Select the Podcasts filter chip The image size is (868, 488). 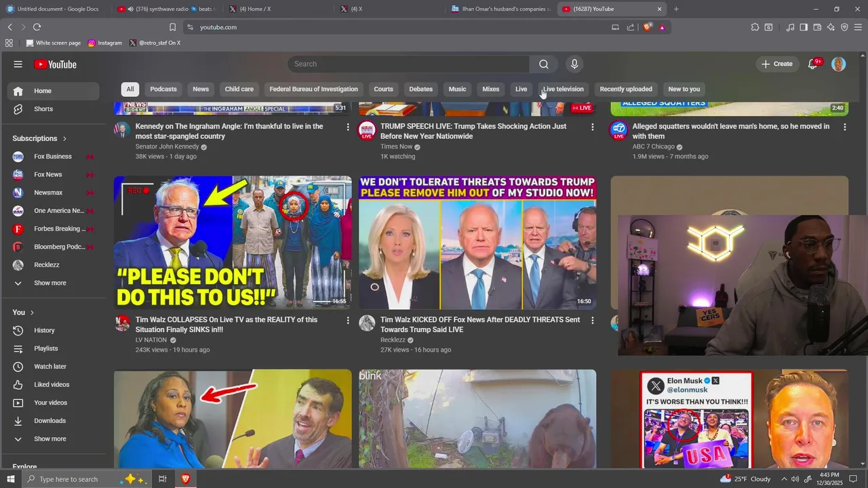(163, 89)
